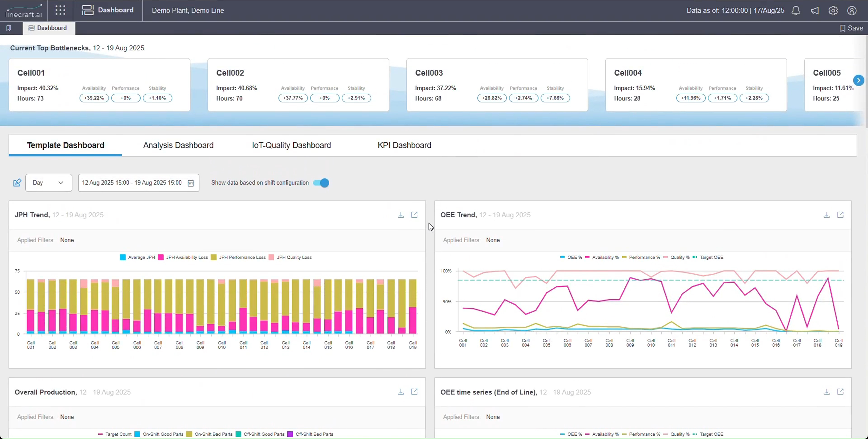Open the Cell001 bottleneck card
Viewport: 868px width, 439px height.
click(x=99, y=85)
